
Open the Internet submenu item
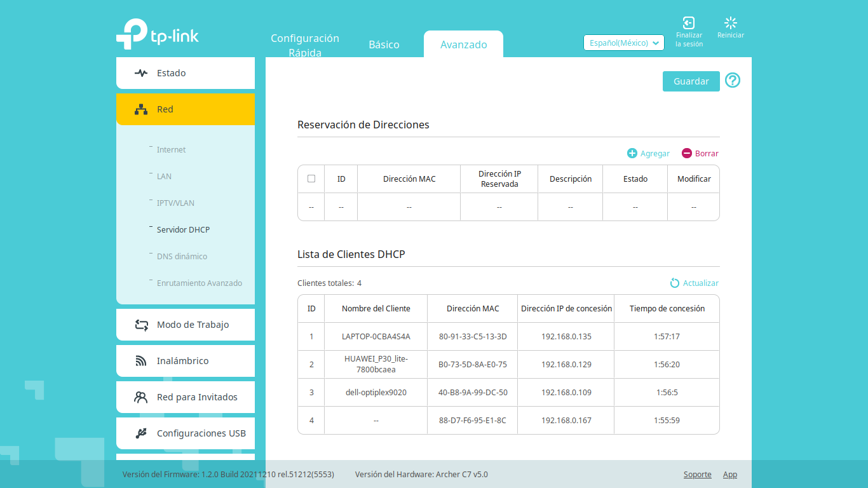[172, 149]
